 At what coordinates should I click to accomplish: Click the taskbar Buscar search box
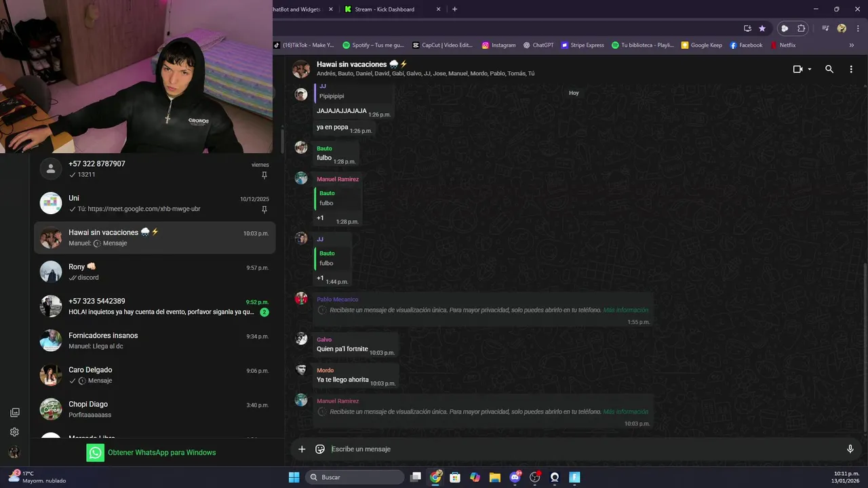click(x=353, y=477)
